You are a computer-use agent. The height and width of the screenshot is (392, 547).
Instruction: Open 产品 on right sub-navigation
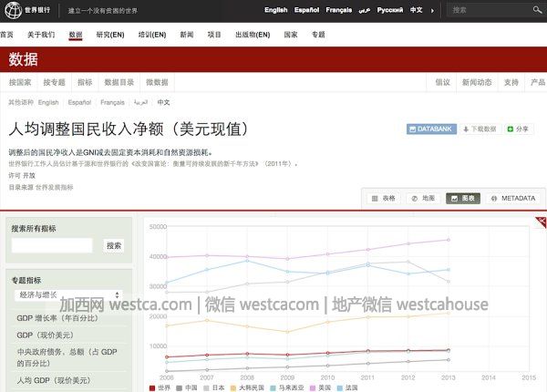pyautogui.click(x=537, y=82)
